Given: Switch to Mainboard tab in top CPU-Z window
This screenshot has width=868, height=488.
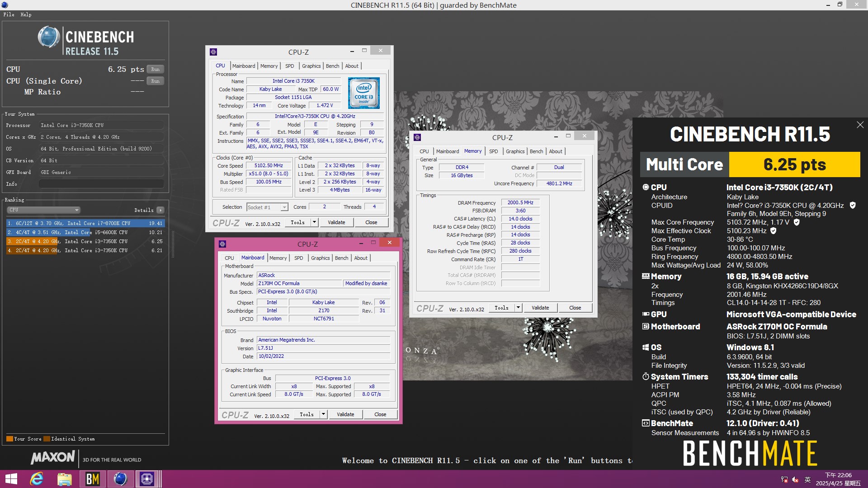Looking at the screenshot, I should (x=244, y=66).
